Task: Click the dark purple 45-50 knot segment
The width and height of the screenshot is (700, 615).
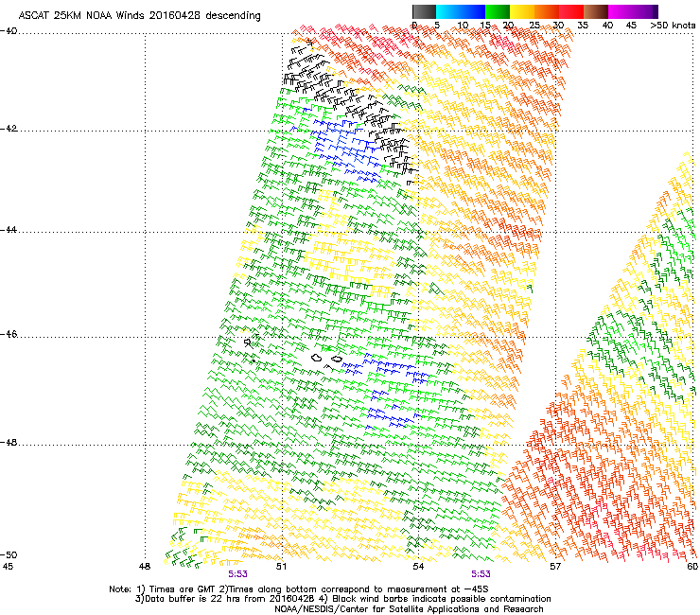Action: [x=645, y=11]
